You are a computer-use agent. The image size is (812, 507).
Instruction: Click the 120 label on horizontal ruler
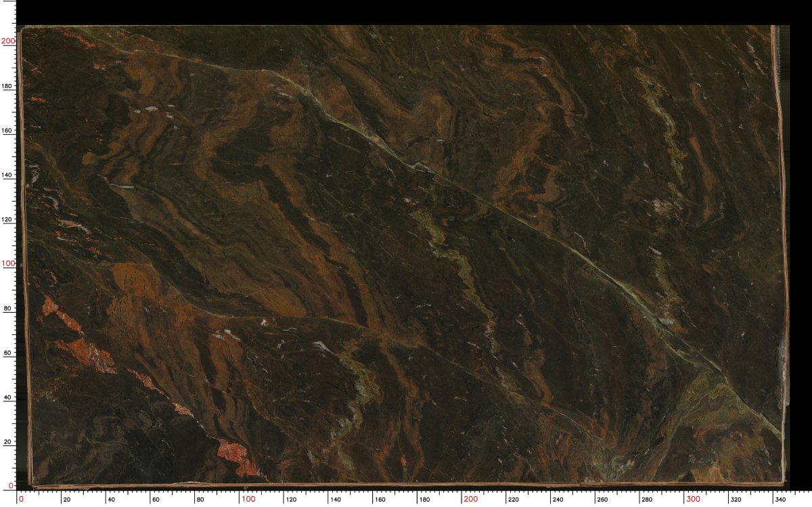click(x=291, y=500)
